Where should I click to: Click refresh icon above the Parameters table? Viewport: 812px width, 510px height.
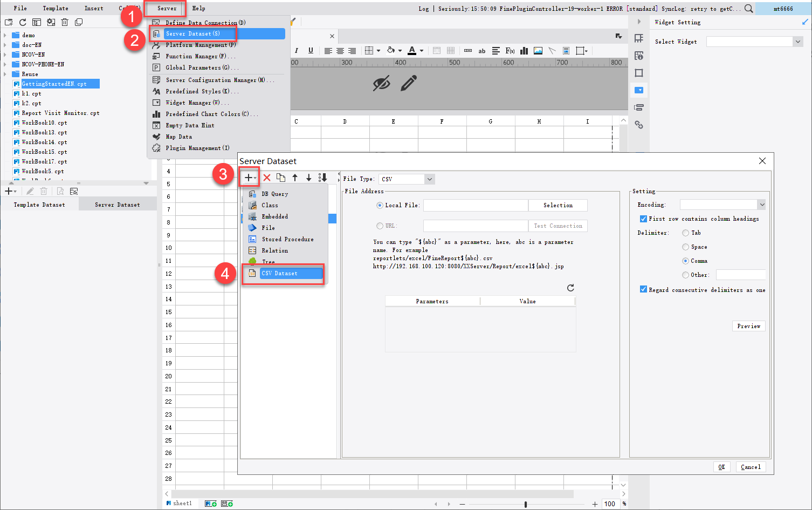(570, 288)
